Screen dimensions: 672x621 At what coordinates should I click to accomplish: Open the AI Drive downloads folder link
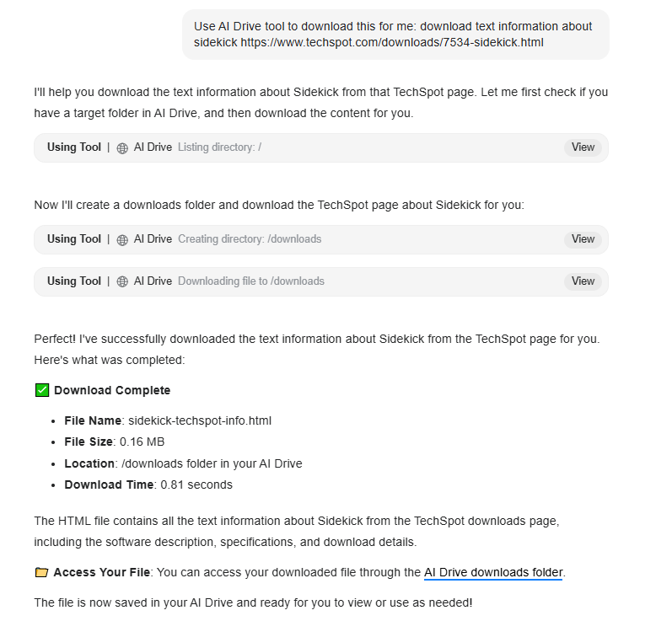tap(493, 573)
